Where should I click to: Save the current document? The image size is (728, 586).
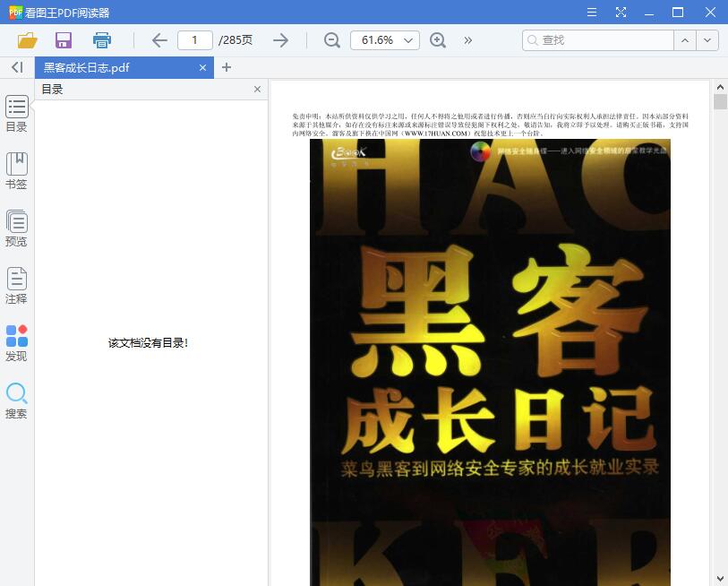[x=63, y=39]
